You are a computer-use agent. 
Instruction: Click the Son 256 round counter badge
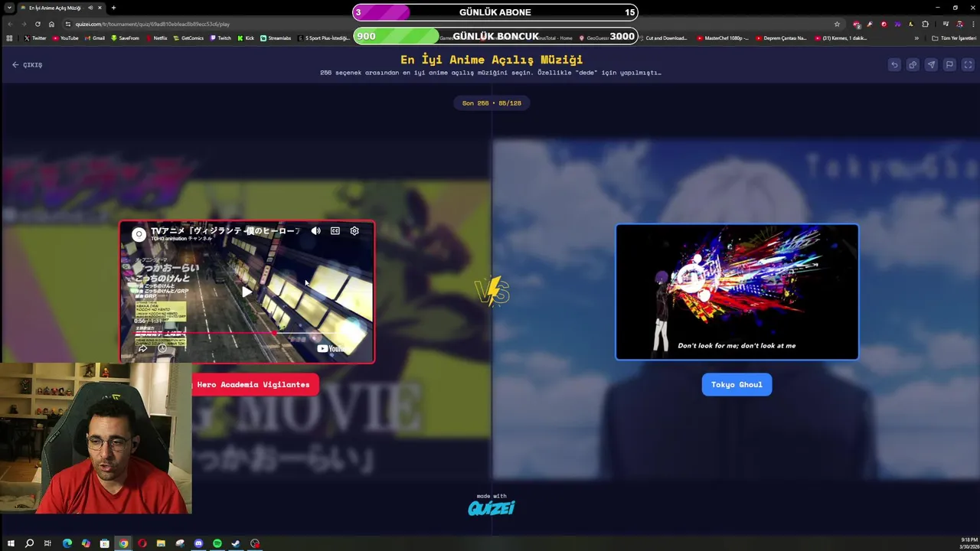[492, 103]
